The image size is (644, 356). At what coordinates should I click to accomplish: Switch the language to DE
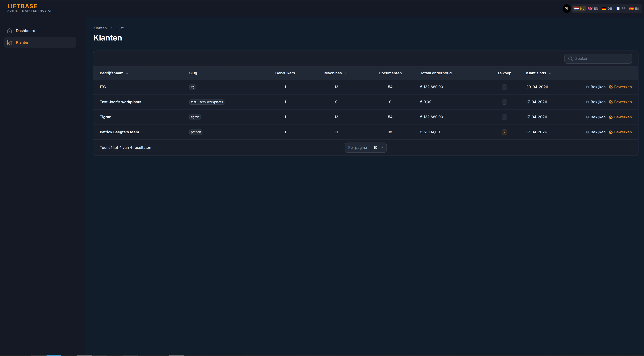coord(607,8)
